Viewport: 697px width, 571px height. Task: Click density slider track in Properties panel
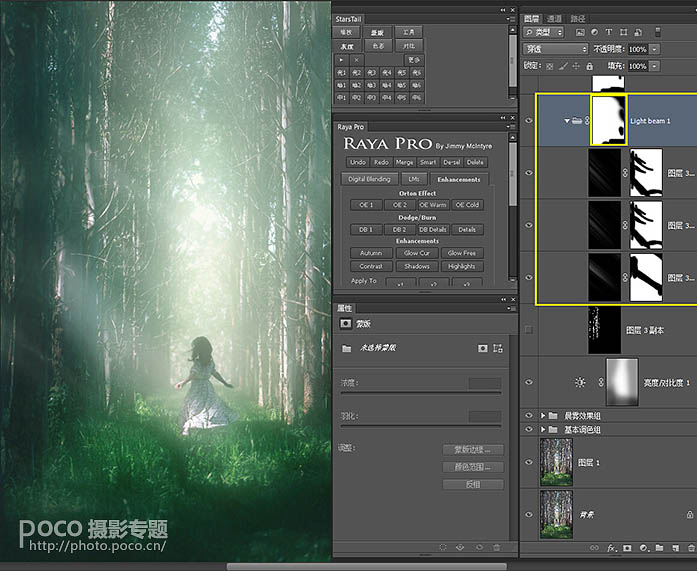tap(421, 393)
